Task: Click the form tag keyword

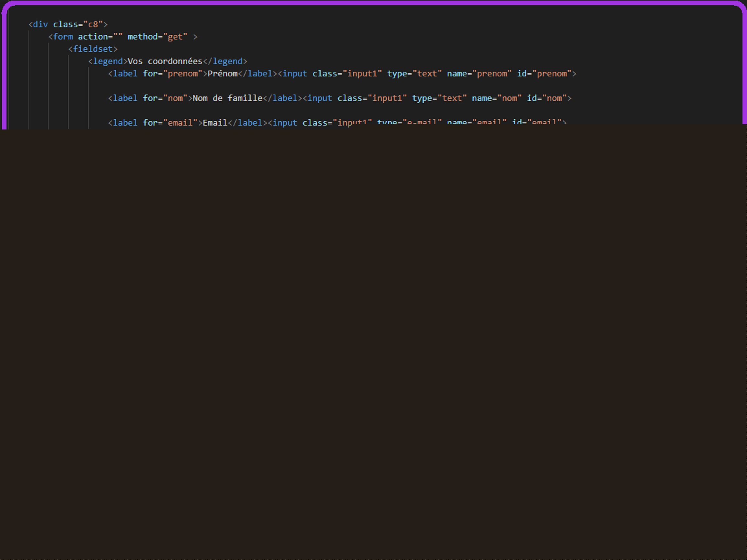Action: [x=63, y=37]
